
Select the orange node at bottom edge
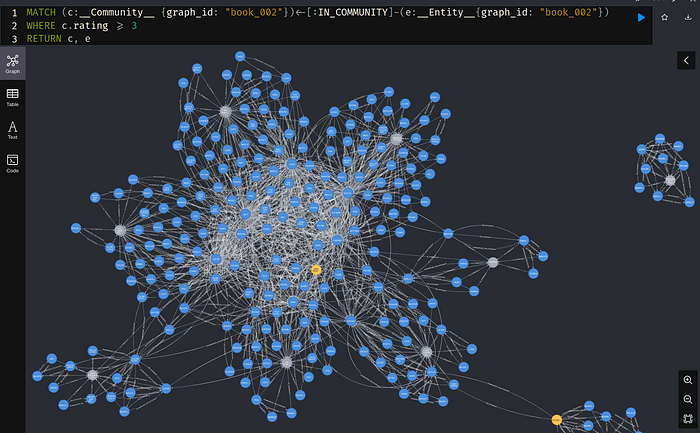[556, 419]
